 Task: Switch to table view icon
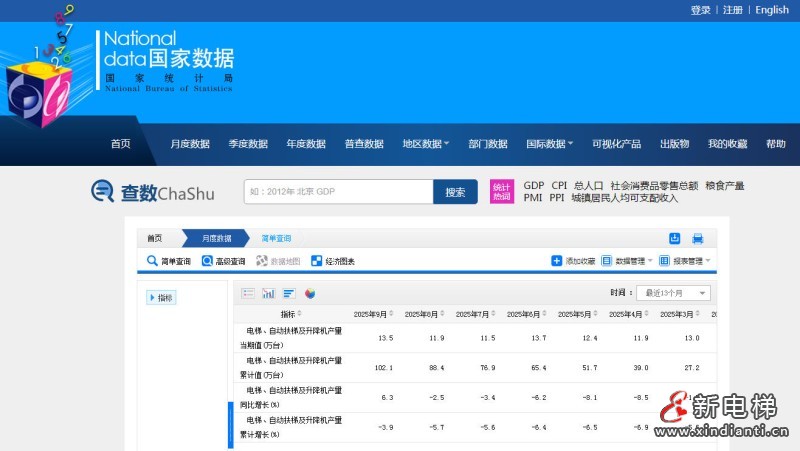[248, 293]
